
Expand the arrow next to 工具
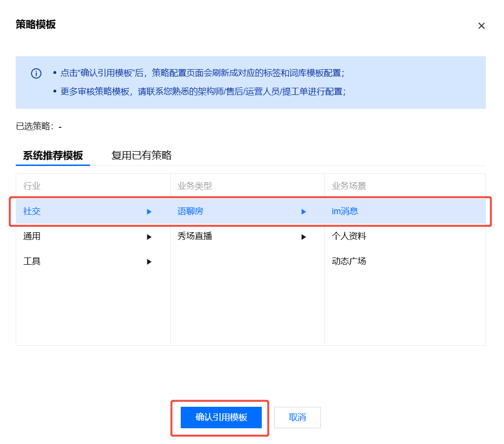(x=149, y=262)
